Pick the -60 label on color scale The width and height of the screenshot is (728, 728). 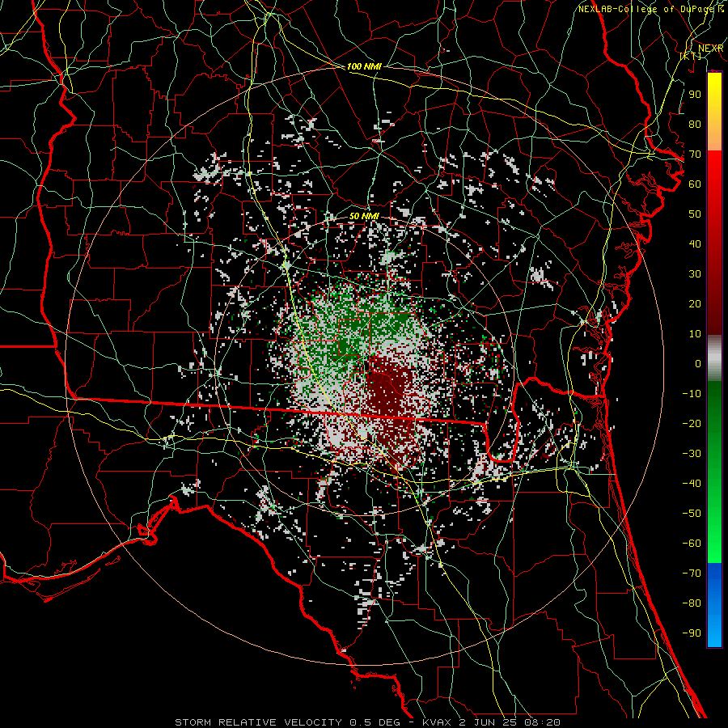click(x=692, y=544)
